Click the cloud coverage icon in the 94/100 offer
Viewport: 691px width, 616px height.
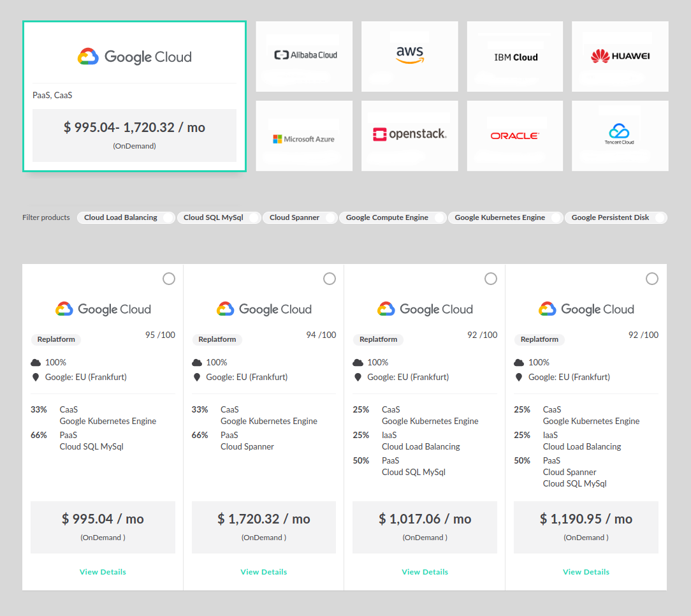pos(197,362)
